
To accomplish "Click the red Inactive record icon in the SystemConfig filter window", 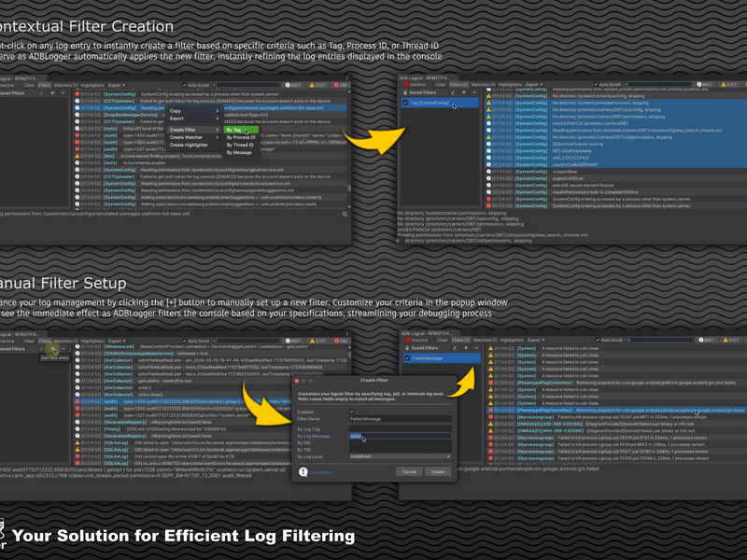I will coord(406,85).
